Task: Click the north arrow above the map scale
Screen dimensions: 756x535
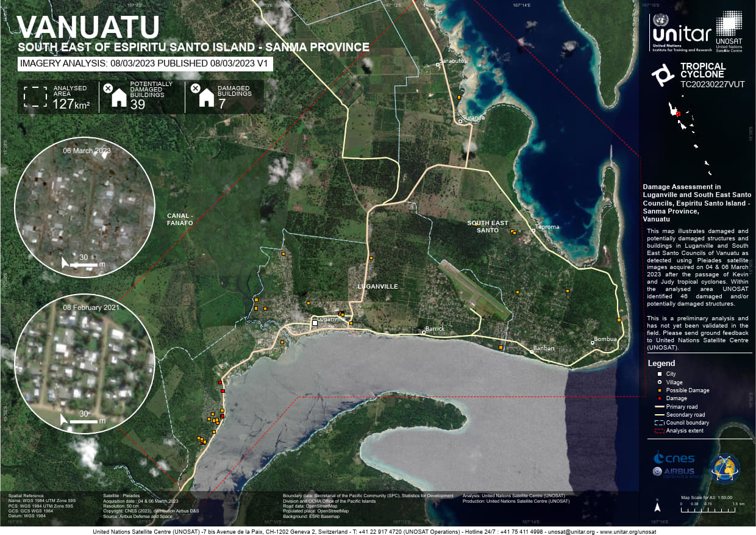Action: pyautogui.click(x=657, y=506)
